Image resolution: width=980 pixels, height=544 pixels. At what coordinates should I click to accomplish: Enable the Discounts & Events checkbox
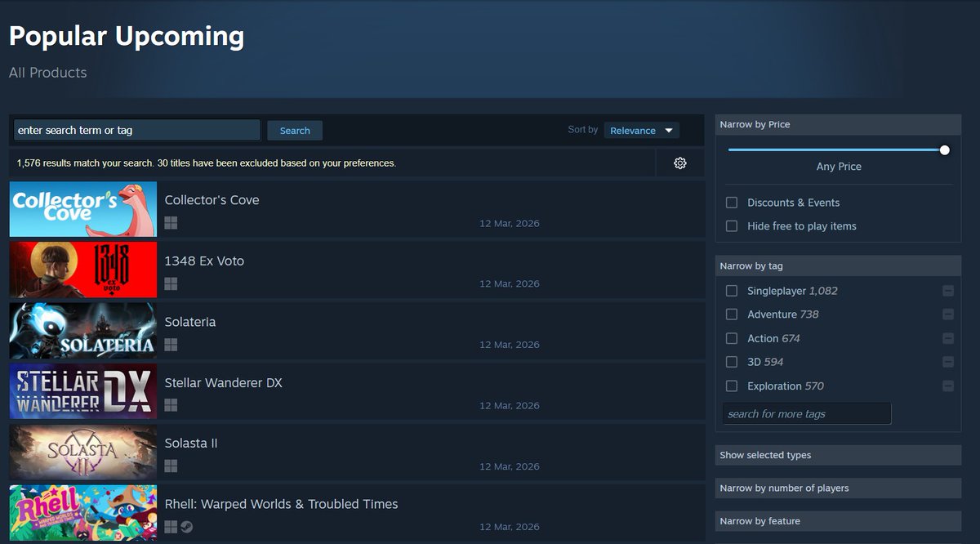coord(731,203)
